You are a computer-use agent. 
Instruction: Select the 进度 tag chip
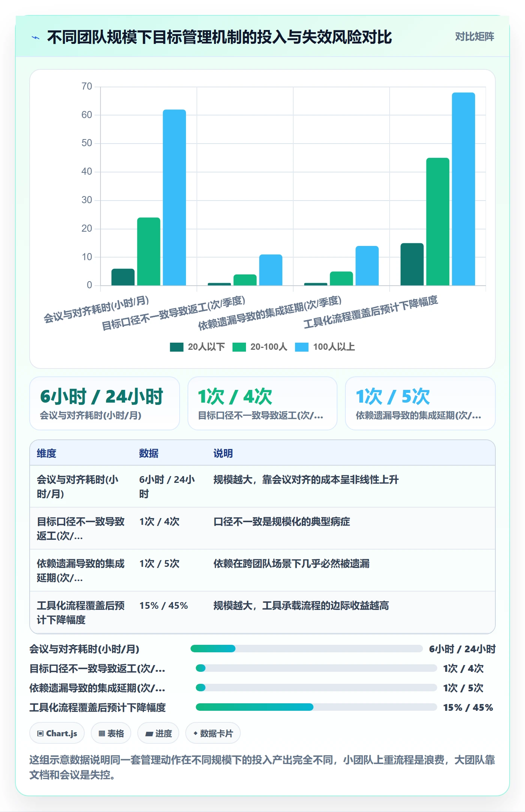pos(158,733)
